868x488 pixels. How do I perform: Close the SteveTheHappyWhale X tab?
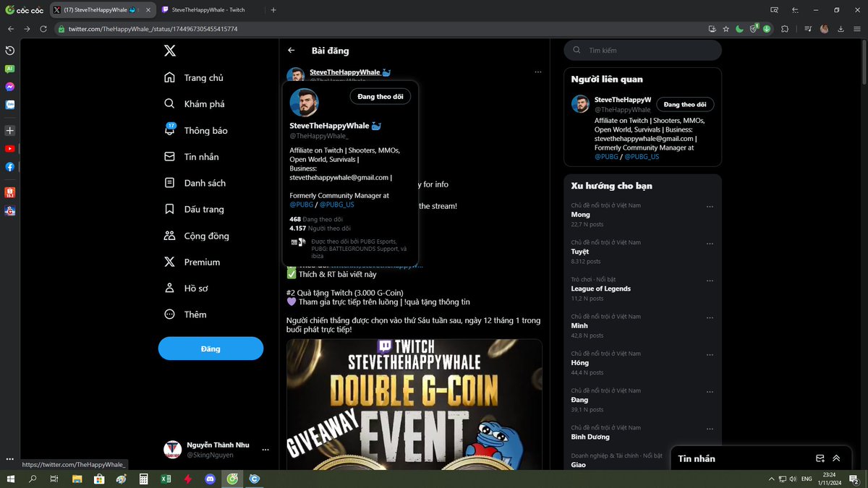coord(150,10)
